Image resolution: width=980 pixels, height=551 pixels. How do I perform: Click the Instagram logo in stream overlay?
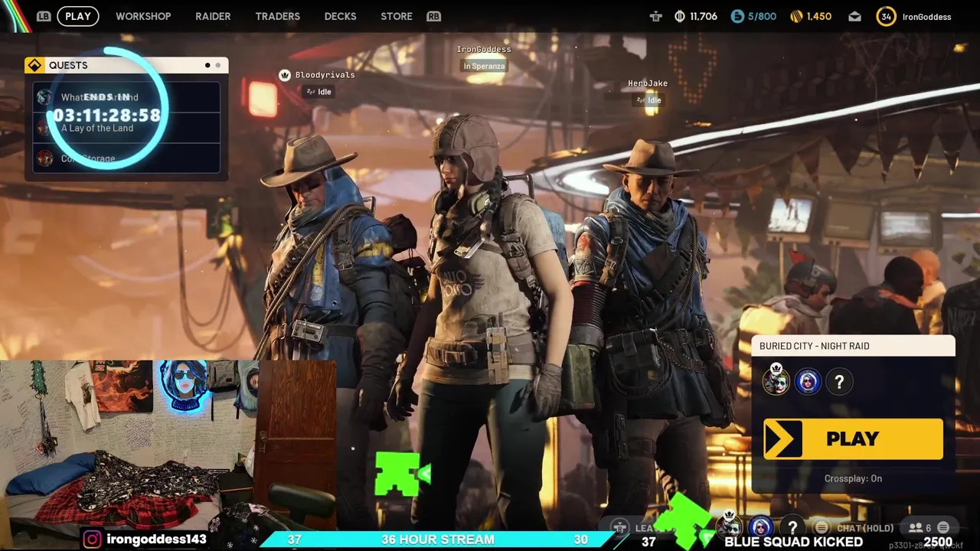92,540
